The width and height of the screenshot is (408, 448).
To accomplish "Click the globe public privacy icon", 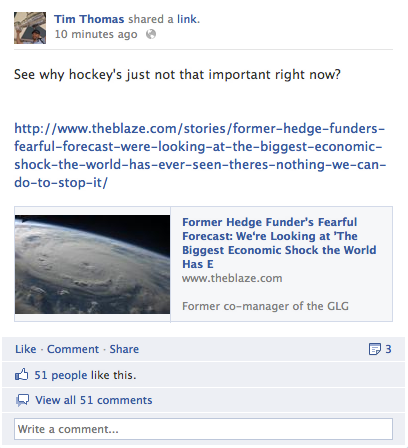I will [x=151, y=34].
